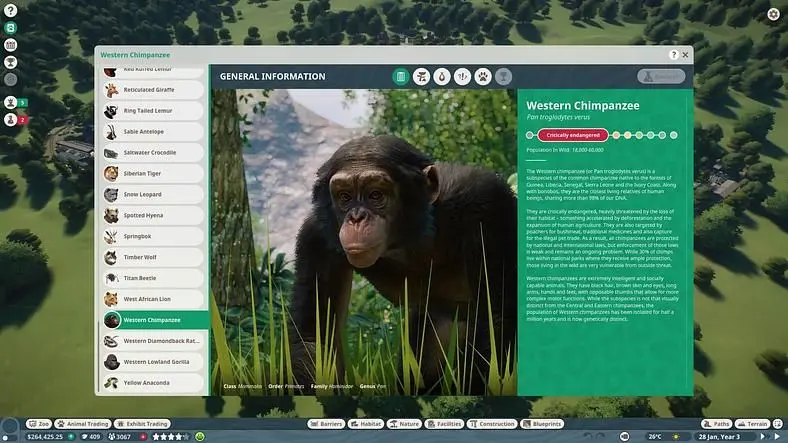Select Western Lowland Gorilla in the list

[x=153, y=362]
